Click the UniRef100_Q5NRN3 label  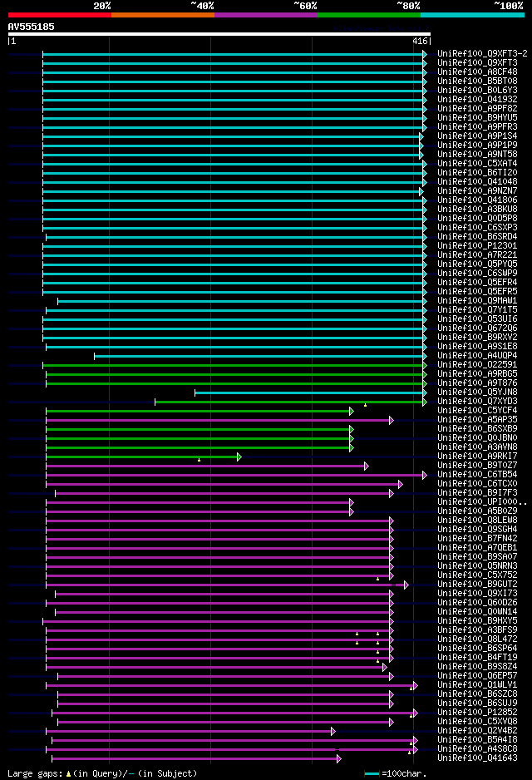point(477,565)
